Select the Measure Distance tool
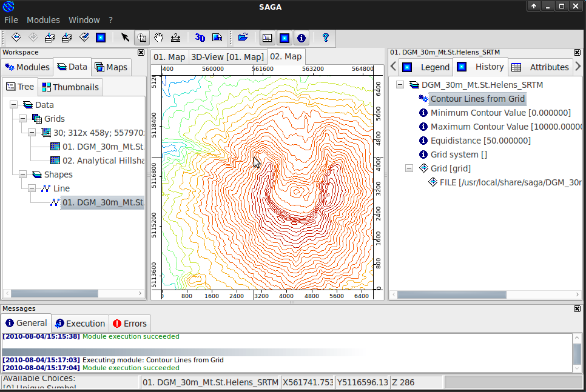This screenshot has height=392, width=586. 175,38
